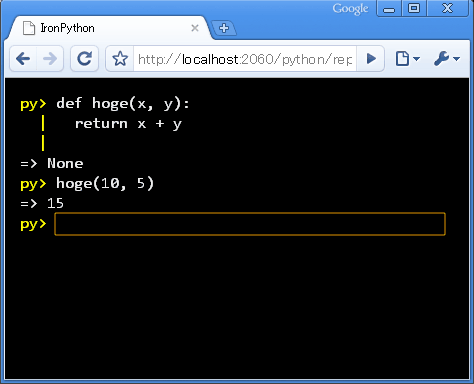Image resolution: width=474 pixels, height=384 pixels.
Task: Open the page menu dropdown
Action: click(407, 59)
